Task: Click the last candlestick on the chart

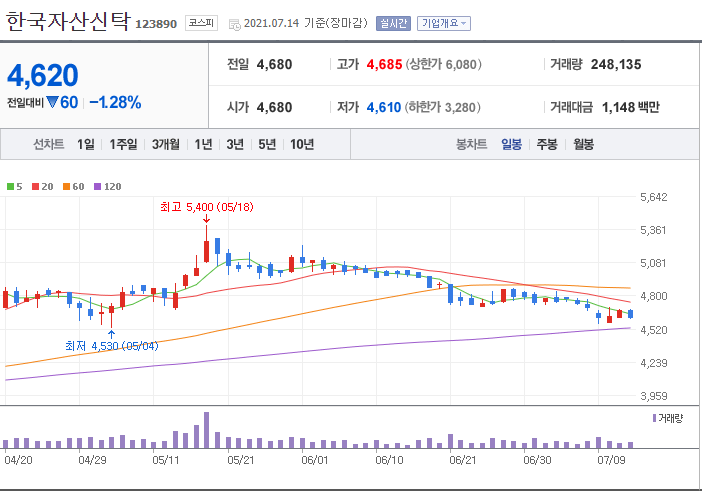Action: click(x=630, y=314)
